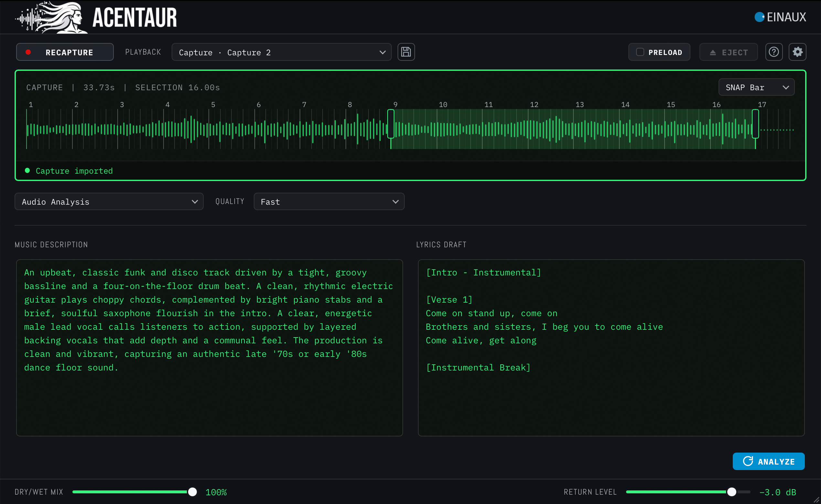The image size is (821, 504).
Task: Click bar marker 13 on the waveform ruler
Action: (580, 105)
